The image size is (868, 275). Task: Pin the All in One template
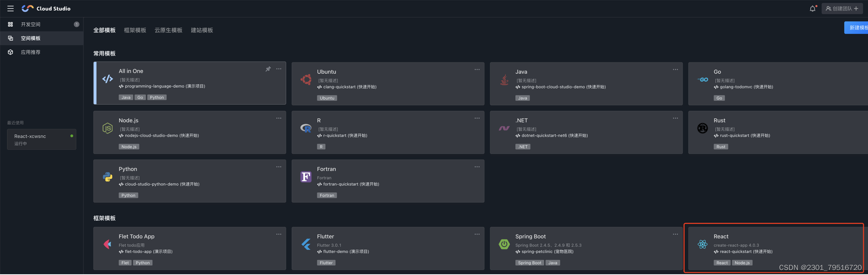point(268,69)
